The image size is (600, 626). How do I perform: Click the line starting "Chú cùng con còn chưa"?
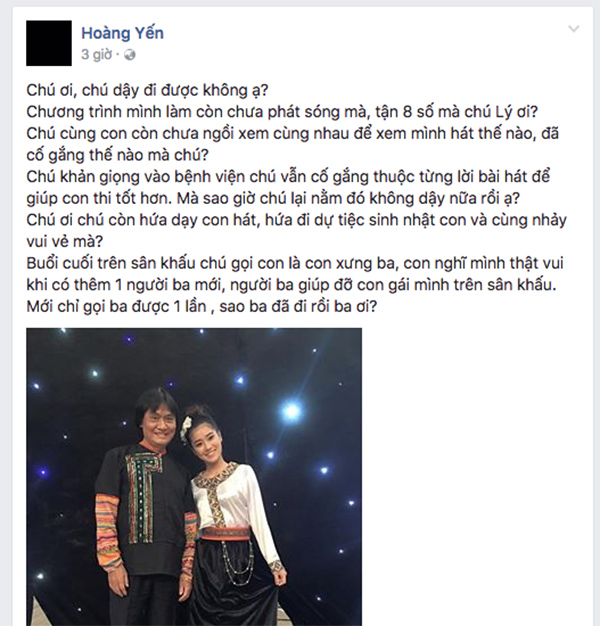point(292,134)
